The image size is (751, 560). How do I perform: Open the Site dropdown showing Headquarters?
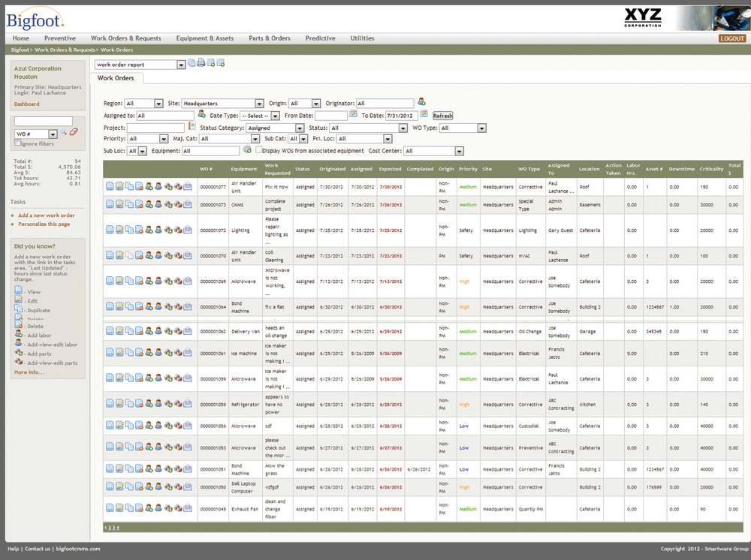pyautogui.click(x=259, y=104)
